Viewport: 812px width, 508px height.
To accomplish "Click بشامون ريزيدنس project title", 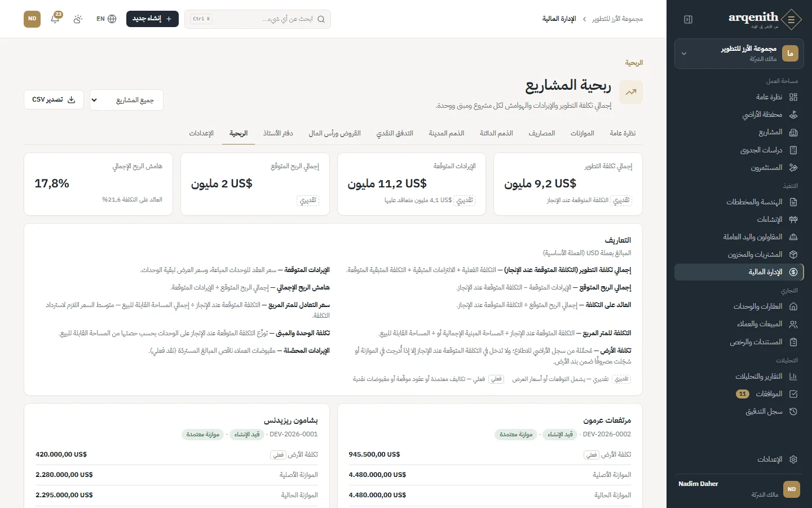I will 291,421.
